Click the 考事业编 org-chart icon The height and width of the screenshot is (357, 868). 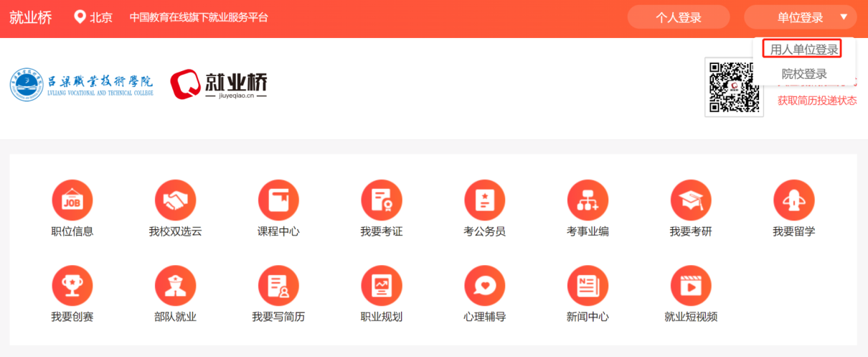tap(588, 200)
